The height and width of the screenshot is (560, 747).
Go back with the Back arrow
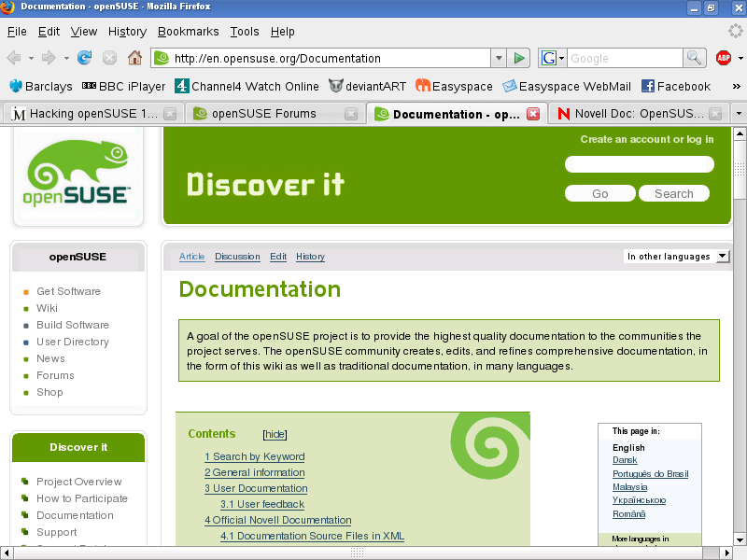point(14,58)
